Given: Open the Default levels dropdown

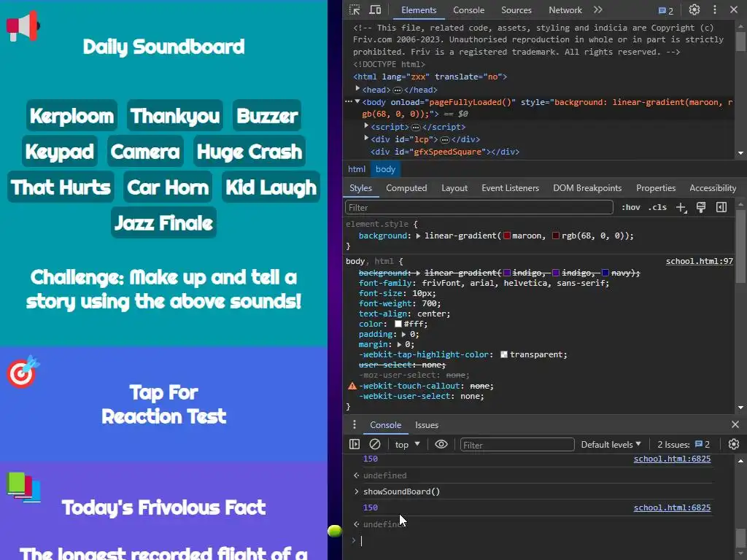Looking at the screenshot, I should (x=611, y=444).
